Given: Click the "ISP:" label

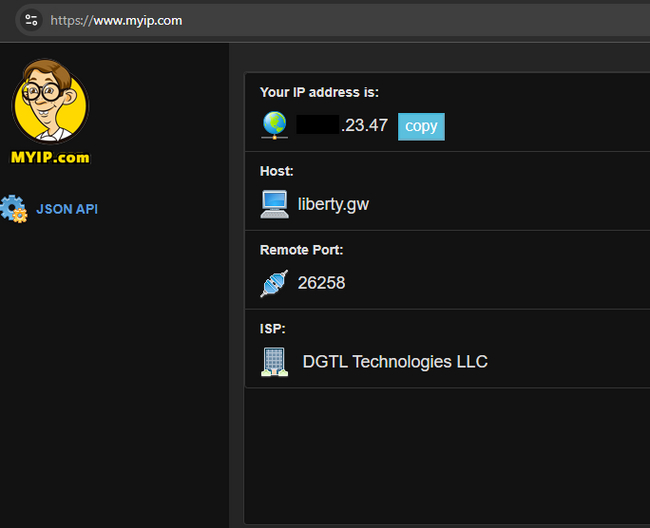Looking at the screenshot, I should tap(273, 328).
